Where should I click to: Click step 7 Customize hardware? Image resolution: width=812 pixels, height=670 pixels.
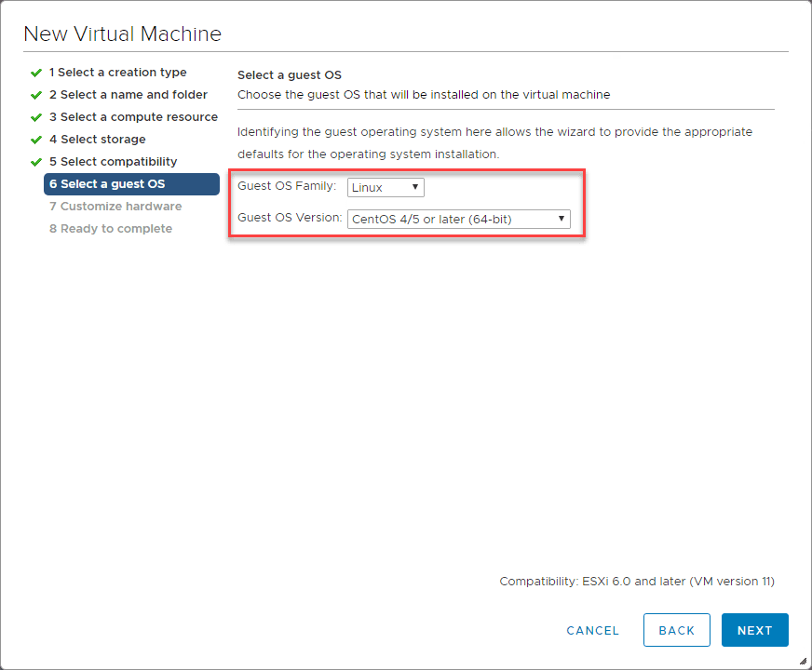115,207
